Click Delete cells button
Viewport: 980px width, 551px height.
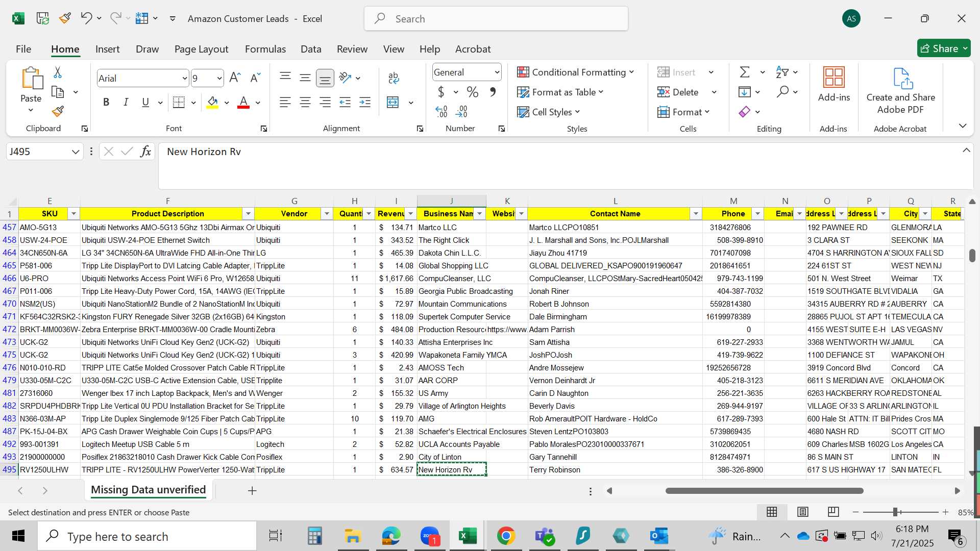pyautogui.click(x=678, y=92)
